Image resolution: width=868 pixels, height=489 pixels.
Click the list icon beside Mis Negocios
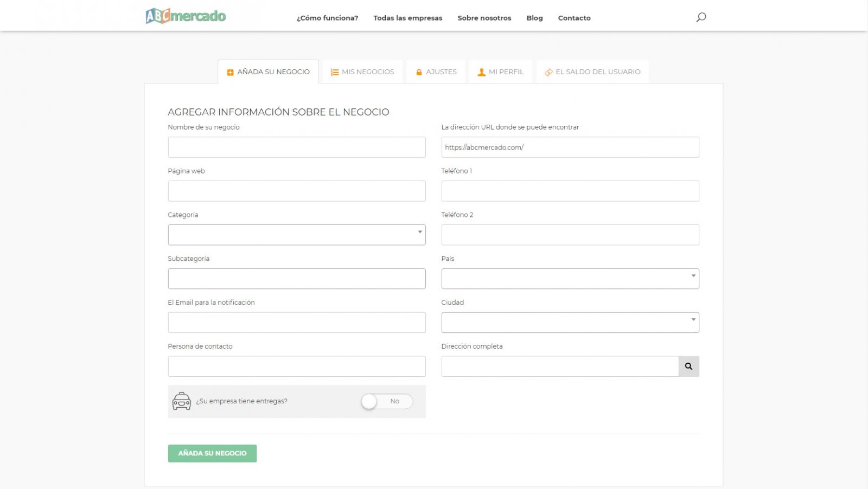(x=335, y=72)
